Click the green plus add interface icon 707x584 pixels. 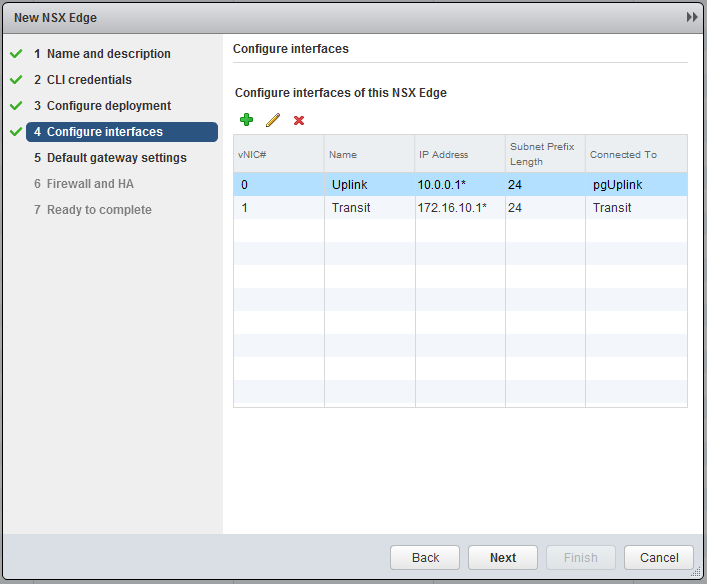[246, 120]
